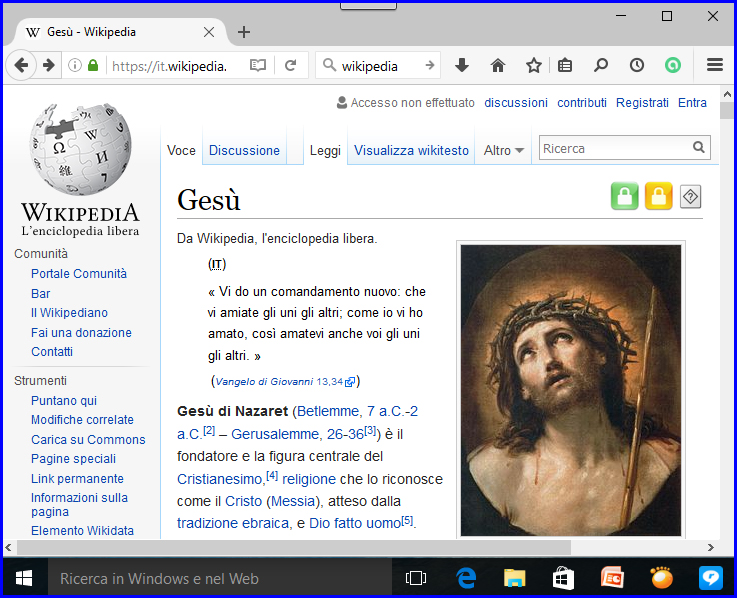Open the site information icon in address bar
Image resolution: width=737 pixels, height=598 pixels.
click(75, 65)
